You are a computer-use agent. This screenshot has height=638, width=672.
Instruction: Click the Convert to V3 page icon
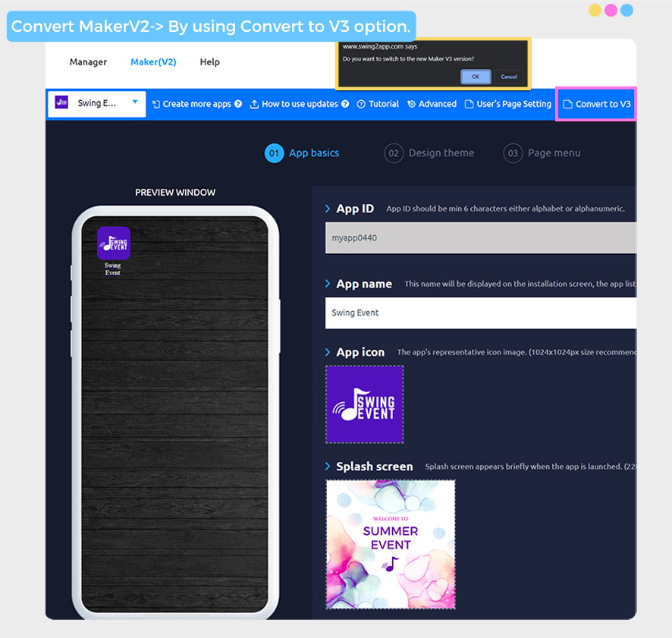tap(568, 104)
